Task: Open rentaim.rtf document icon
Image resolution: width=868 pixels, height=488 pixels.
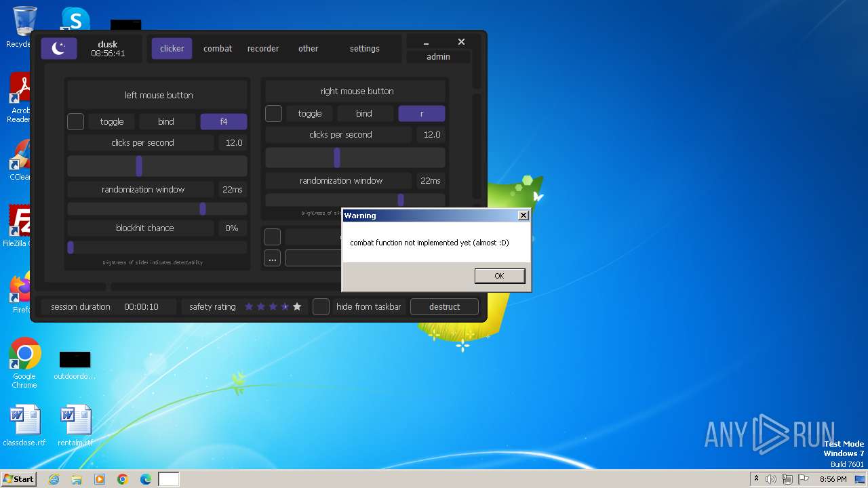Action: coord(75,426)
